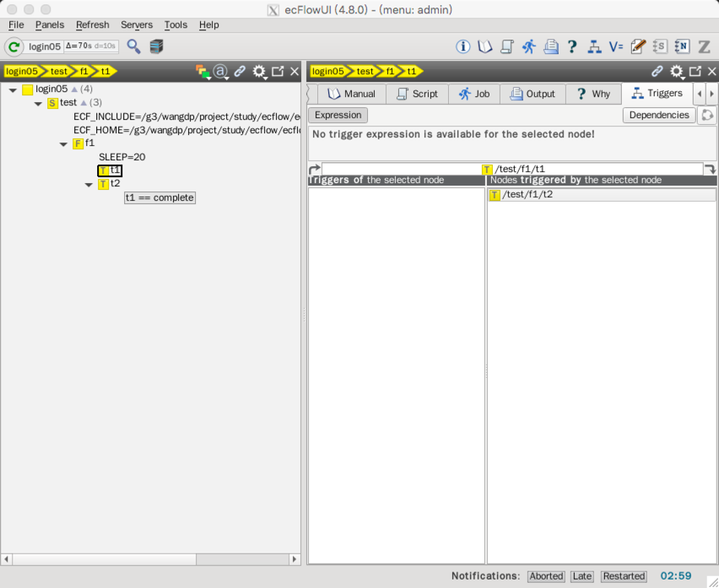Open the Panels menu
Image resolution: width=719 pixels, height=588 pixels.
pos(50,24)
